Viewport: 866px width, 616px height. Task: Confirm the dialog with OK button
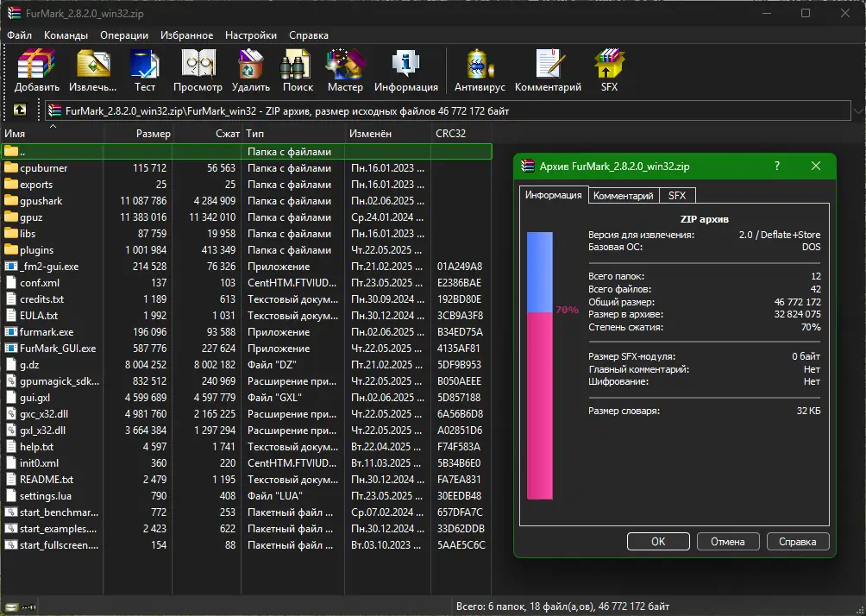pyautogui.click(x=658, y=542)
